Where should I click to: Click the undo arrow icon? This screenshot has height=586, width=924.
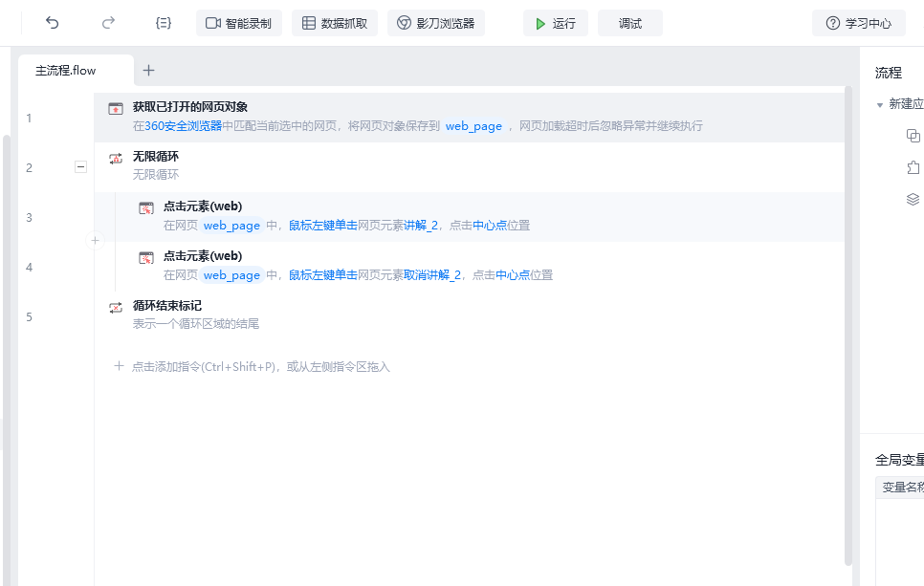point(53,23)
